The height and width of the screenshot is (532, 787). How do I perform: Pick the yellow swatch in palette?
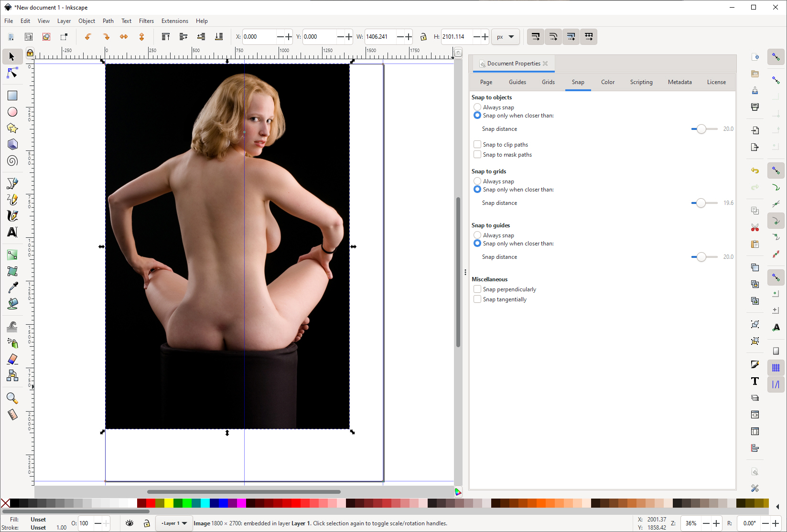(x=169, y=503)
